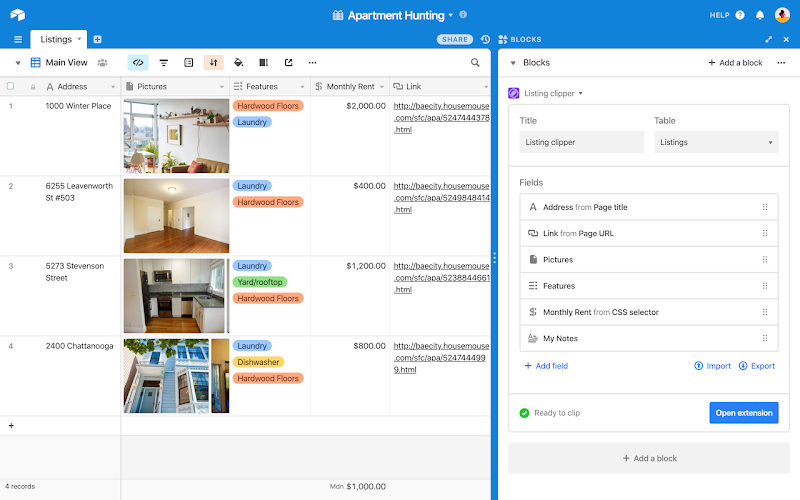Open notifications bell icon

click(760, 15)
